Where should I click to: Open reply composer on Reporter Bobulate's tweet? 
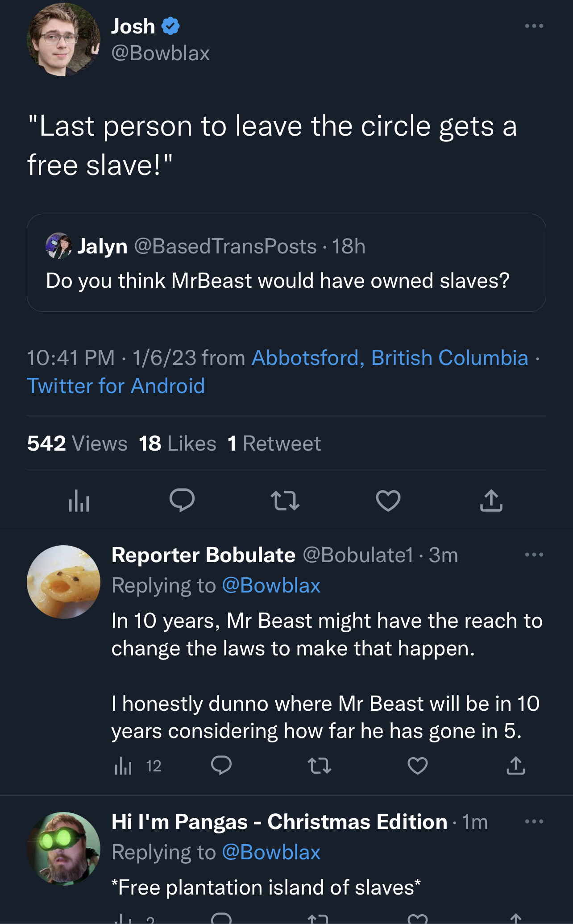pyautogui.click(x=221, y=766)
